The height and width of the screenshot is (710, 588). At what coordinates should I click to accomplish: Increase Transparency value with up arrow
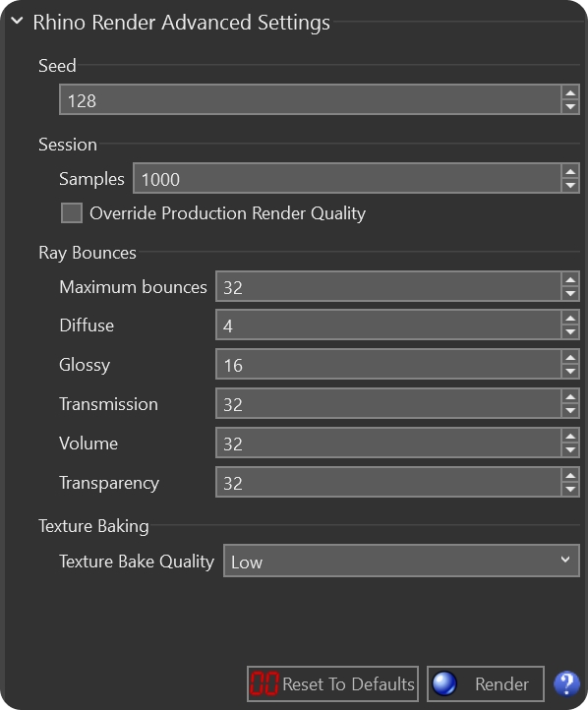click(570, 475)
